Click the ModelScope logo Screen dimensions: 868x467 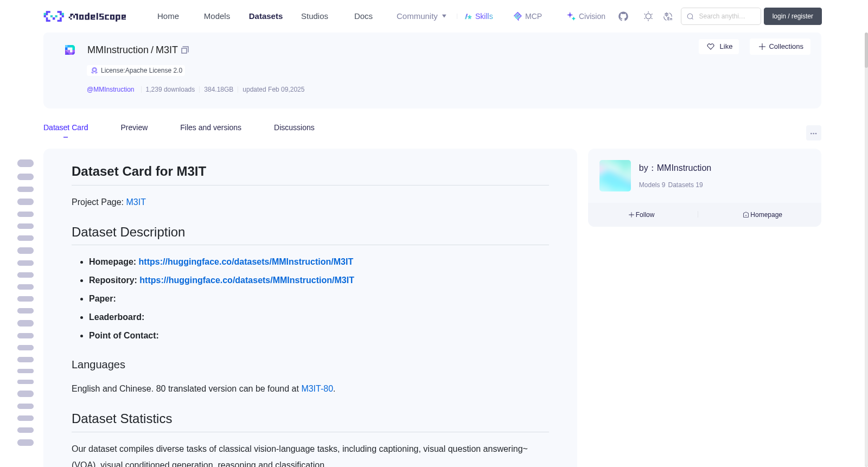tap(85, 16)
